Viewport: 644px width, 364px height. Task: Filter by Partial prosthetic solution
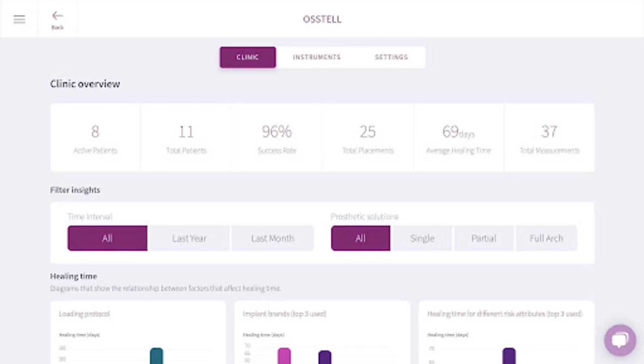[x=484, y=238]
